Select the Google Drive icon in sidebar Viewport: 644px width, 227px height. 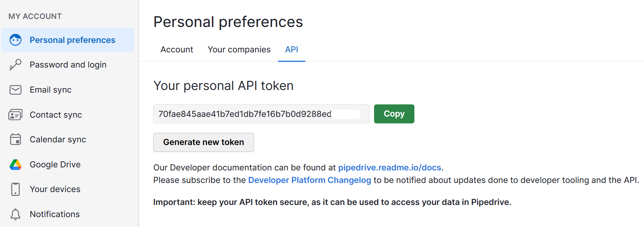pyautogui.click(x=15, y=164)
